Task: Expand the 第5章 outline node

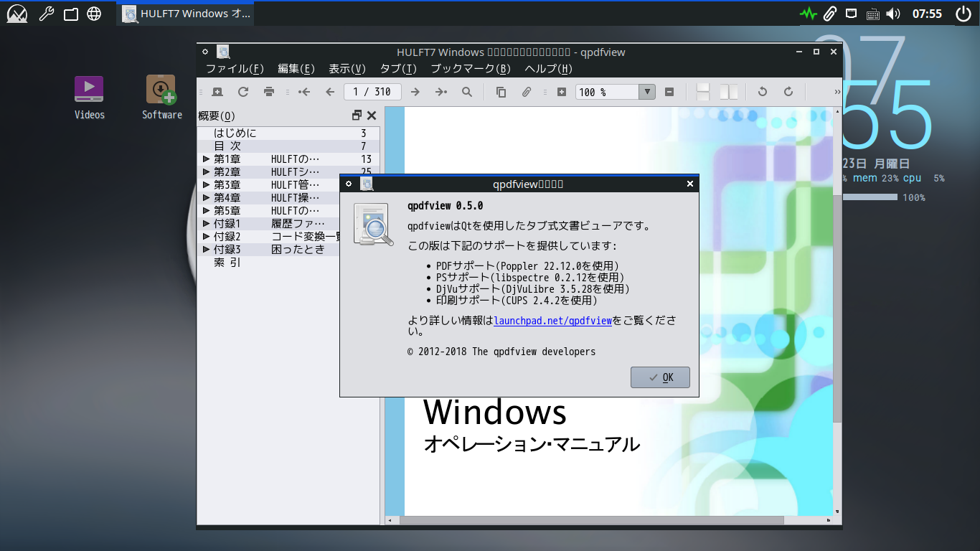Action: point(206,211)
